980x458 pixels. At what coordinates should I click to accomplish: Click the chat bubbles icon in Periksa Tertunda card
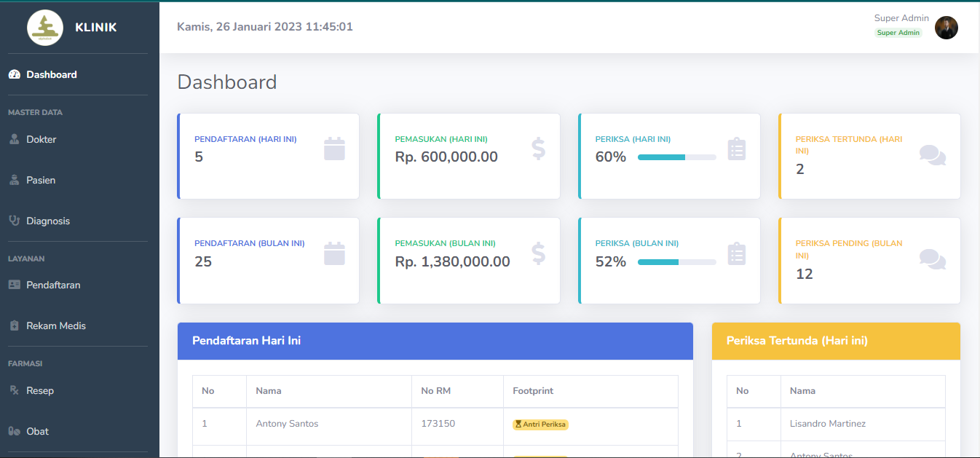932,155
